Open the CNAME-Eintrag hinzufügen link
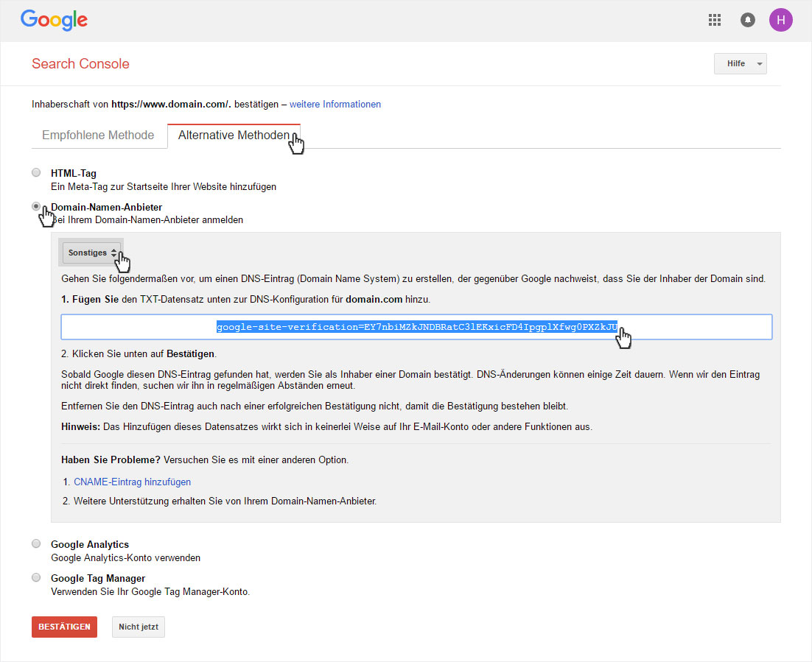 (x=133, y=482)
